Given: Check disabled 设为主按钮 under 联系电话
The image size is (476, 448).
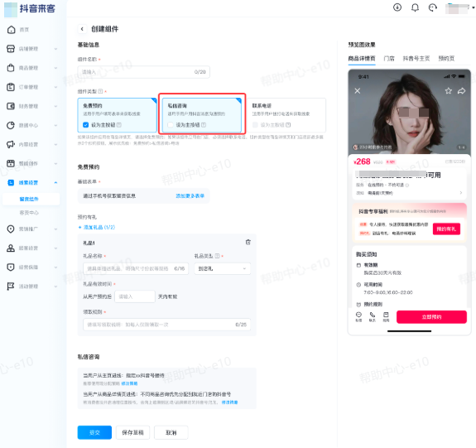Looking at the screenshot, I should pos(255,125).
